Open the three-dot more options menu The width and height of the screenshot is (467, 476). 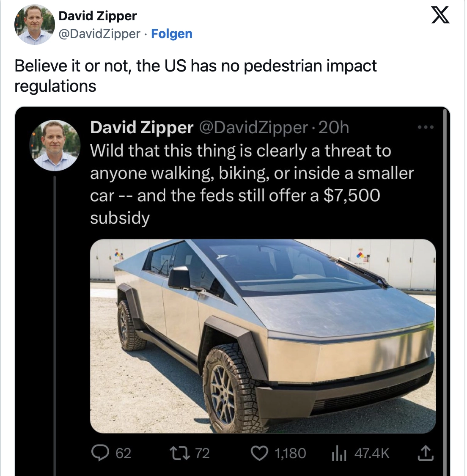(x=425, y=127)
